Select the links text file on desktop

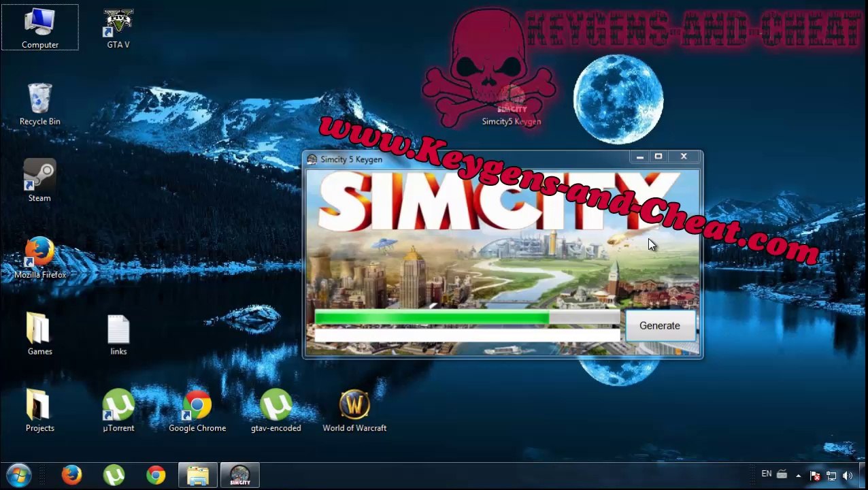(118, 334)
